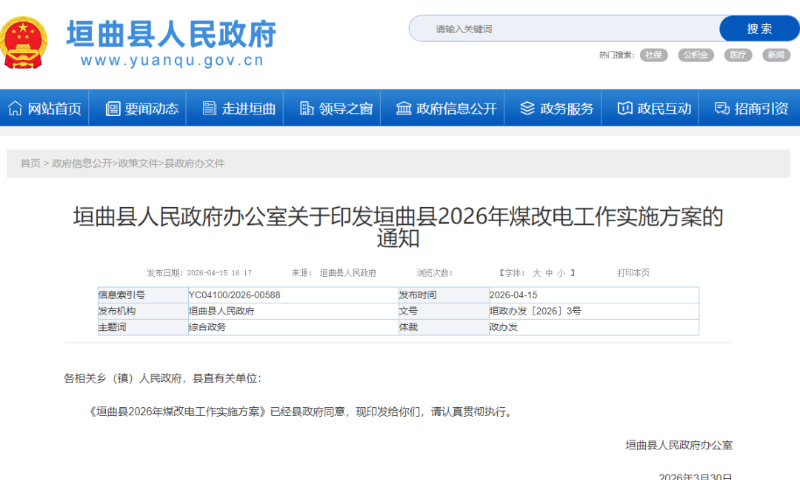Go to 首页 in the breadcrumb
Viewport: 800px width, 480px height.
pos(30,163)
